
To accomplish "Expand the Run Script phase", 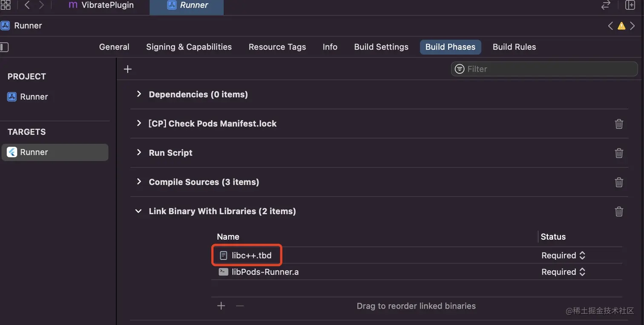I will 139,152.
